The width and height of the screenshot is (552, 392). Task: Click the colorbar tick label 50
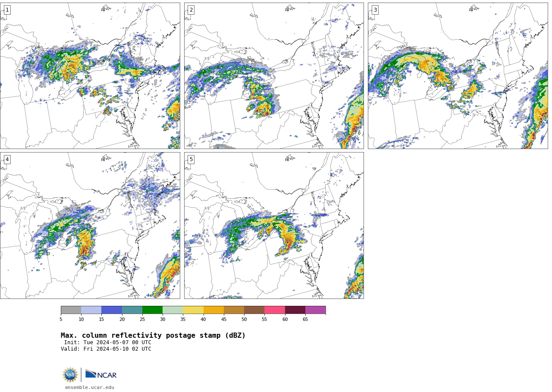click(244, 319)
